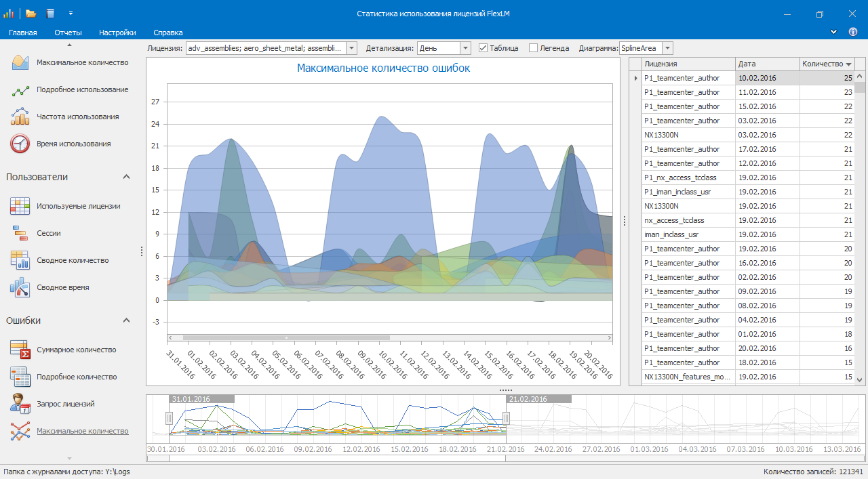Uncheck the Таблица checkbox
Viewport: 868px width, 479px height.
click(484, 48)
